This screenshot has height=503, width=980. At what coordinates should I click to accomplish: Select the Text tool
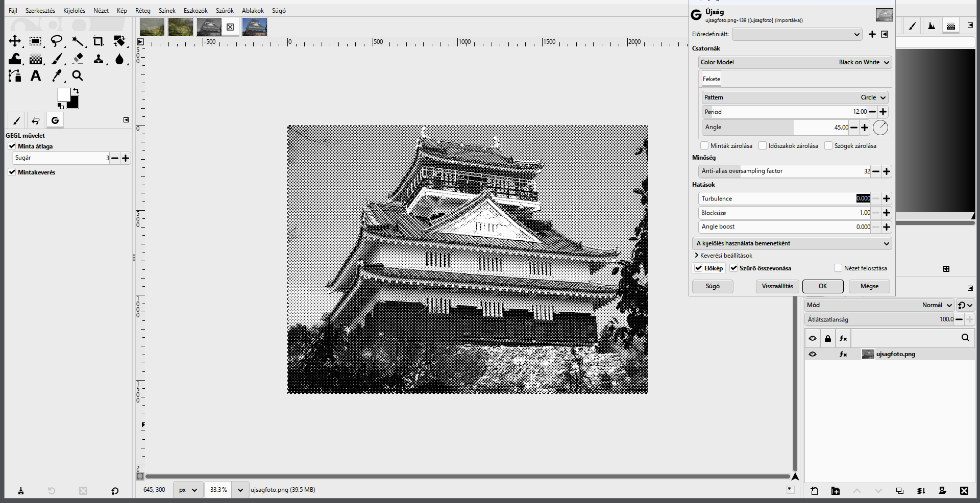tap(36, 76)
